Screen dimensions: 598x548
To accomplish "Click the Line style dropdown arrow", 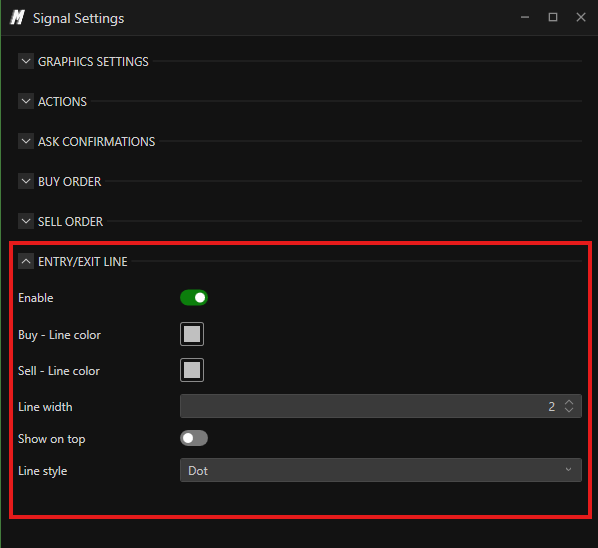I will pos(568,469).
